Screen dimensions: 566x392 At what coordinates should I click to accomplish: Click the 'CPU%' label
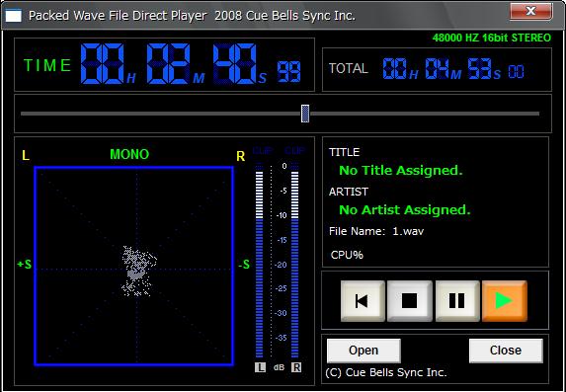pos(347,255)
